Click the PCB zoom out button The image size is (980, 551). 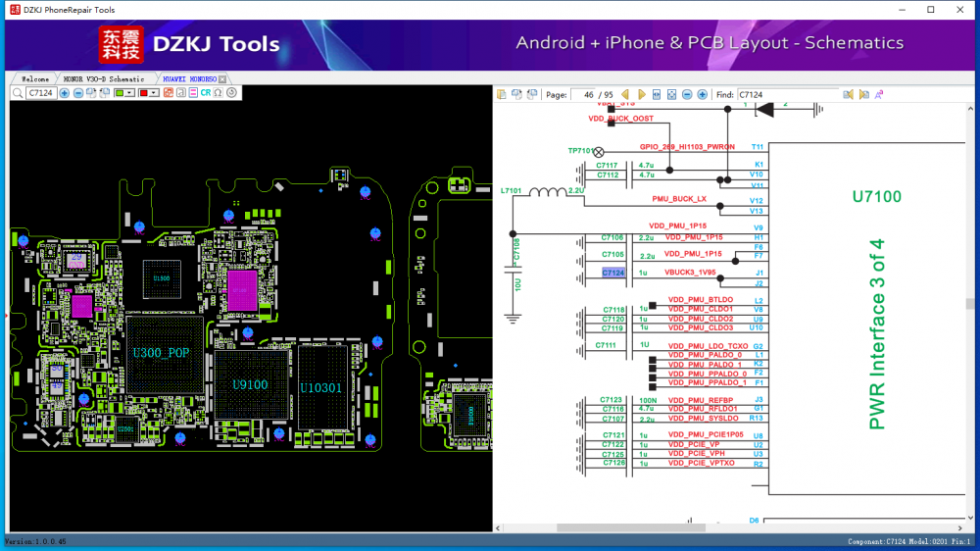[x=78, y=93]
